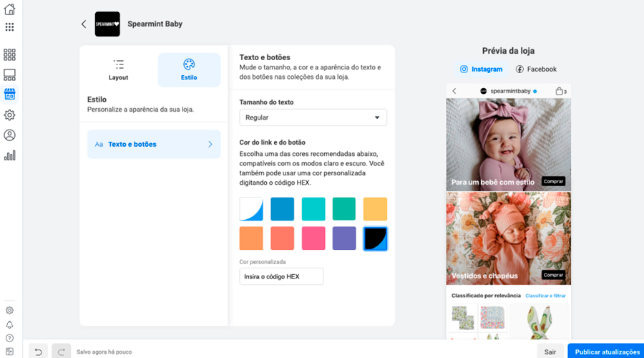
Task: Click Publicar atualizações button
Action: tap(607, 352)
